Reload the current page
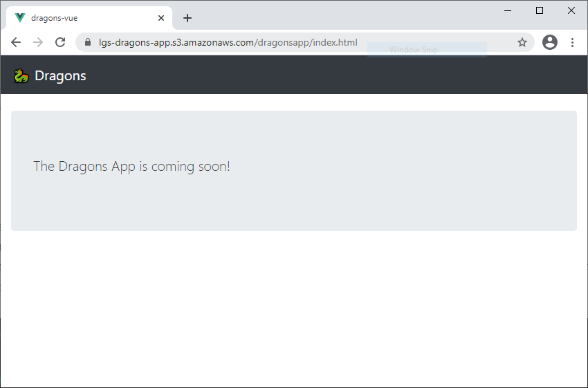This screenshot has height=388, width=588. [60, 42]
